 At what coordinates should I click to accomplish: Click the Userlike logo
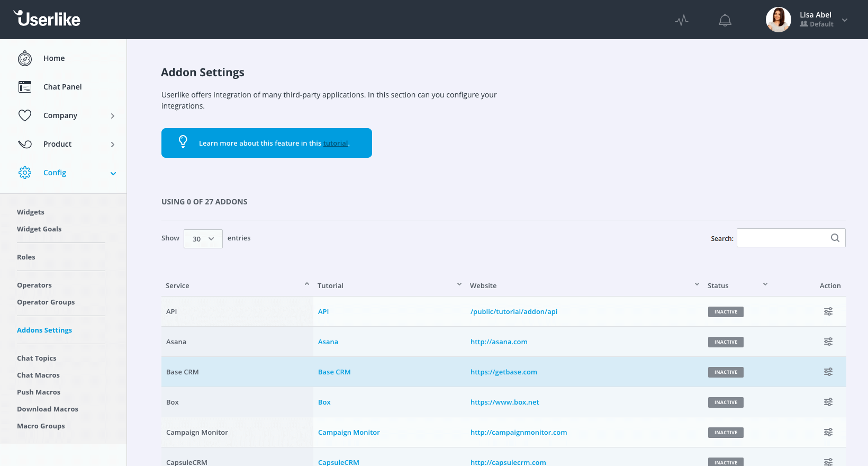tap(47, 19)
